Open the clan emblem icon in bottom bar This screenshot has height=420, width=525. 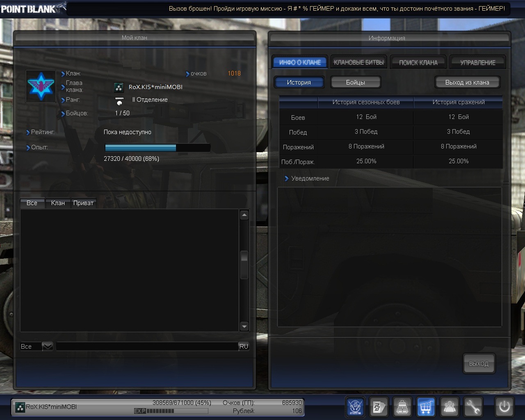355,407
